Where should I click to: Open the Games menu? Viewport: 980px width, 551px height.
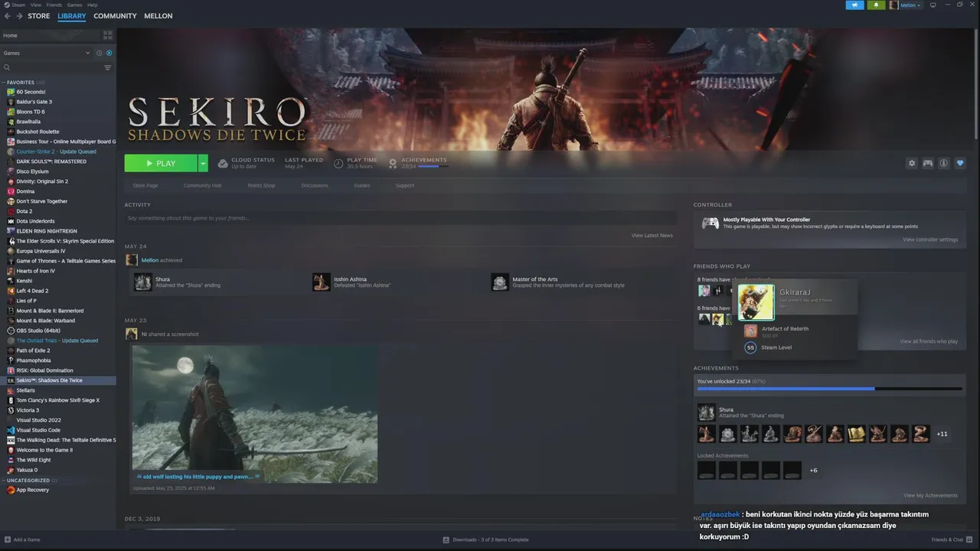[x=74, y=5]
